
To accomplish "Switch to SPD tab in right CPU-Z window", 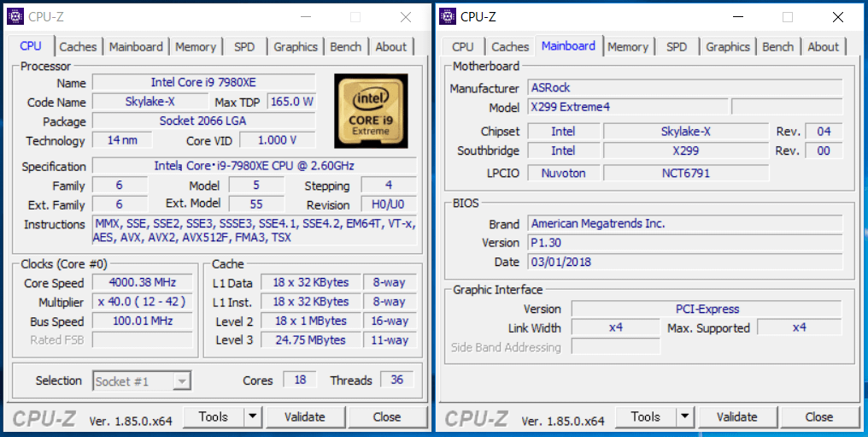I will coord(677,47).
